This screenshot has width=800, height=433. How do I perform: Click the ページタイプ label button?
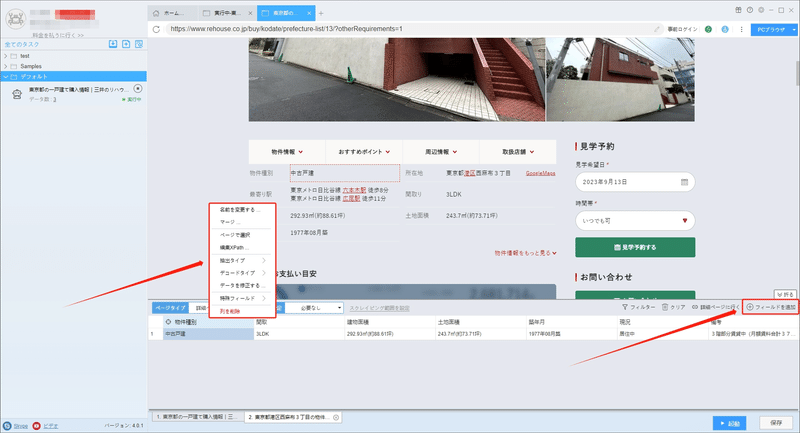click(170, 308)
